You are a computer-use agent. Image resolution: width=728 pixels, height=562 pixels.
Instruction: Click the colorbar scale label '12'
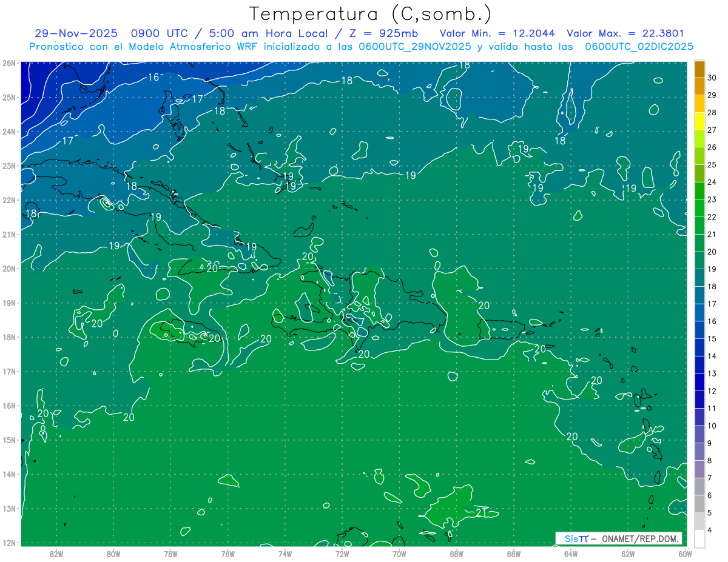point(712,390)
